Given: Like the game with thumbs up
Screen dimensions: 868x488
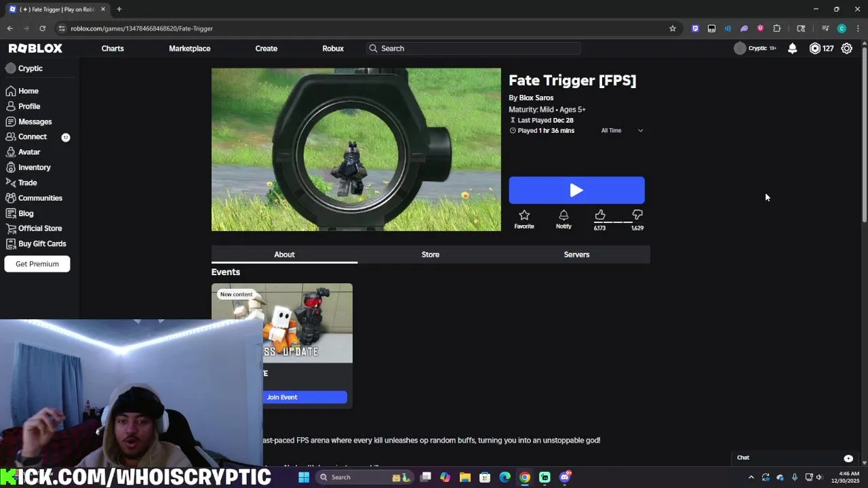Looking at the screenshot, I should [x=600, y=216].
